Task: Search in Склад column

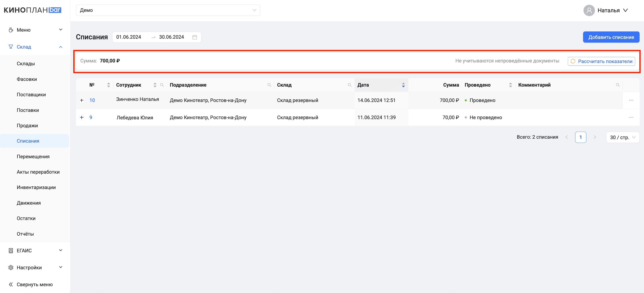Action: coord(349,85)
